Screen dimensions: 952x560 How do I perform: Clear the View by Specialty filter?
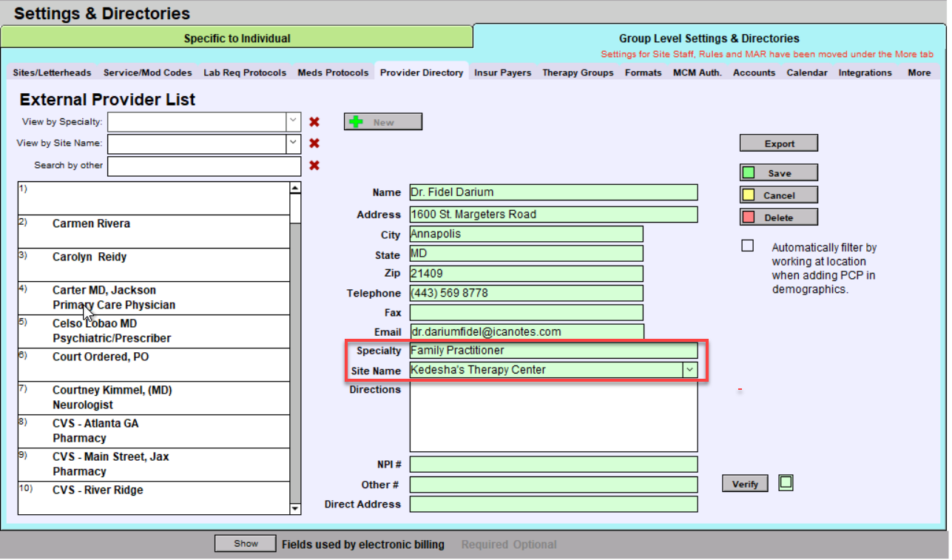[x=314, y=122]
